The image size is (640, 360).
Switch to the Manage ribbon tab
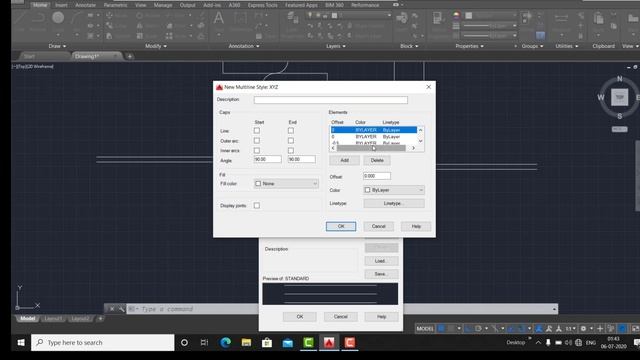coord(163,5)
